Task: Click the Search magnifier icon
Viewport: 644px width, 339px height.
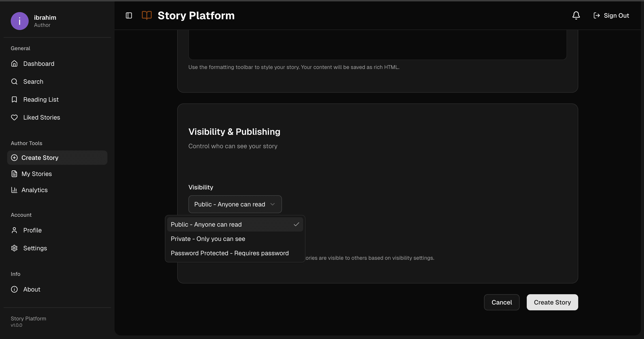Action: tap(14, 81)
